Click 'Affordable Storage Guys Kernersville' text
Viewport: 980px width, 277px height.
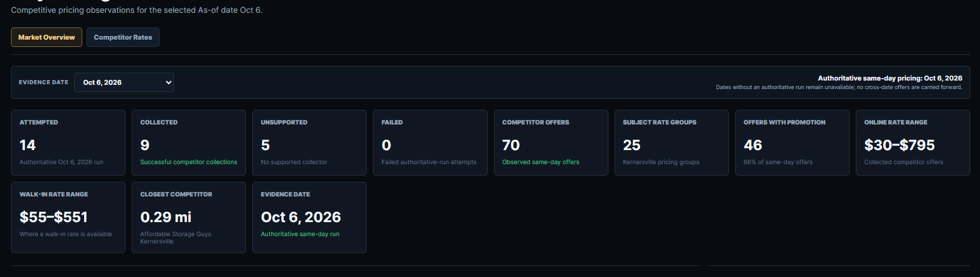(x=175, y=238)
